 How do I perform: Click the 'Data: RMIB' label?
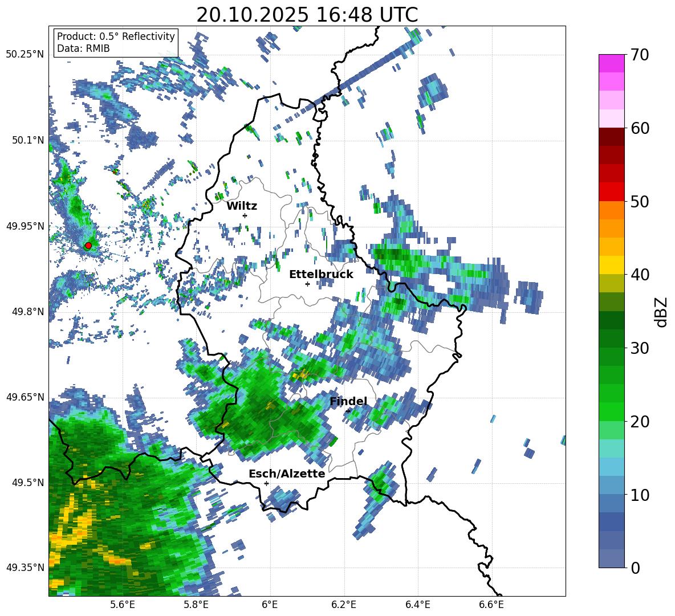point(83,48)
